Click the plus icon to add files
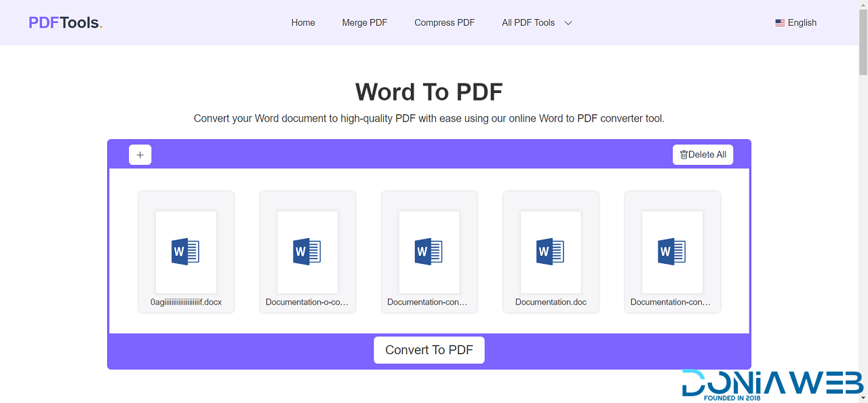868x403 pixels. pos(140,155)
